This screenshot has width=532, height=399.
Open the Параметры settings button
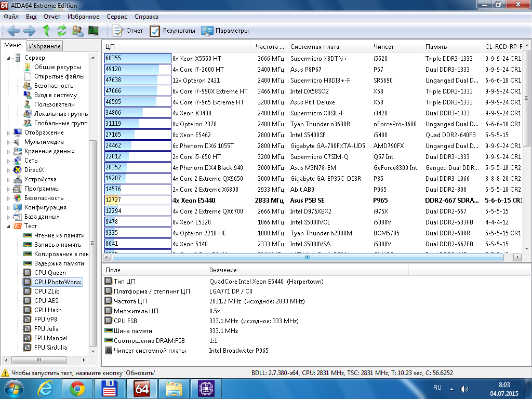tap(224, 31)
